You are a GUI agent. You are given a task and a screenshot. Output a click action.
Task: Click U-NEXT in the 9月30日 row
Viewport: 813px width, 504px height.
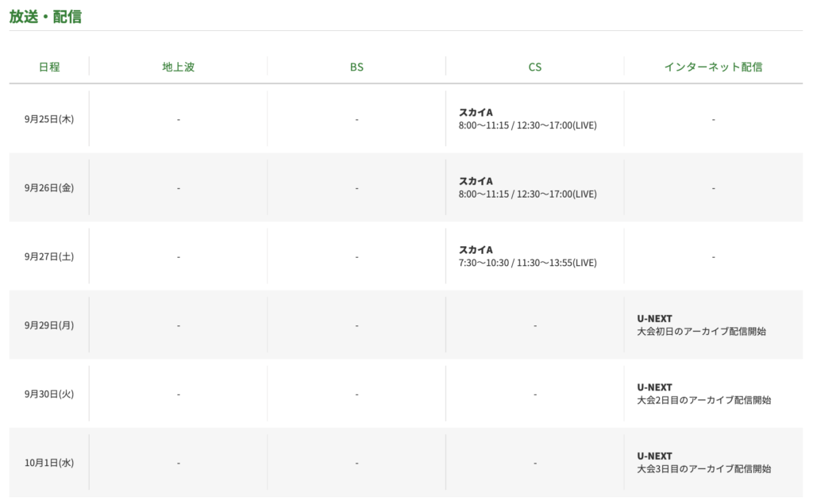[x=654, y=387]
